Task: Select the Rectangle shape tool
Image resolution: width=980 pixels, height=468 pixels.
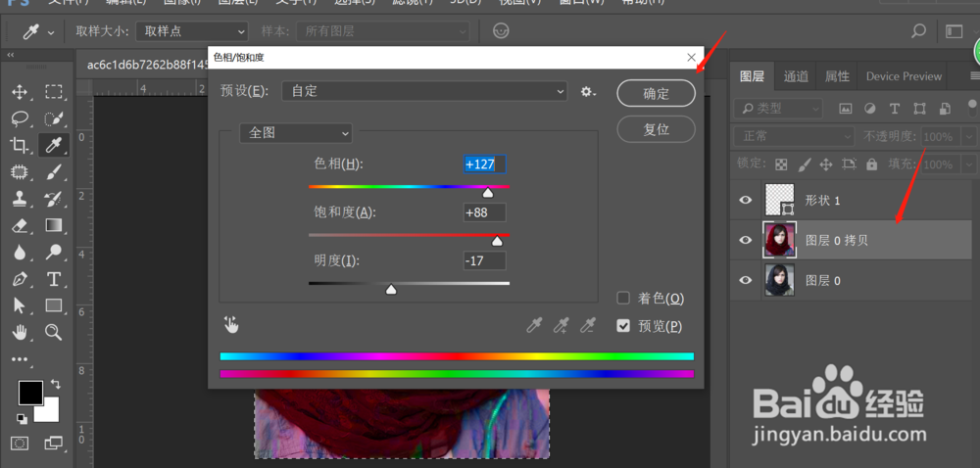Action: point(54,305)
